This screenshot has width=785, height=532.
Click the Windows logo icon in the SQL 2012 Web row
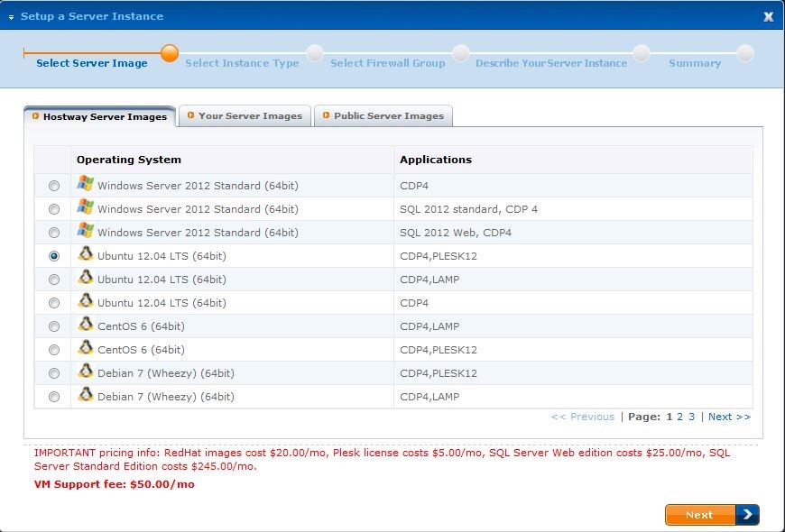(x=86, y=230)
